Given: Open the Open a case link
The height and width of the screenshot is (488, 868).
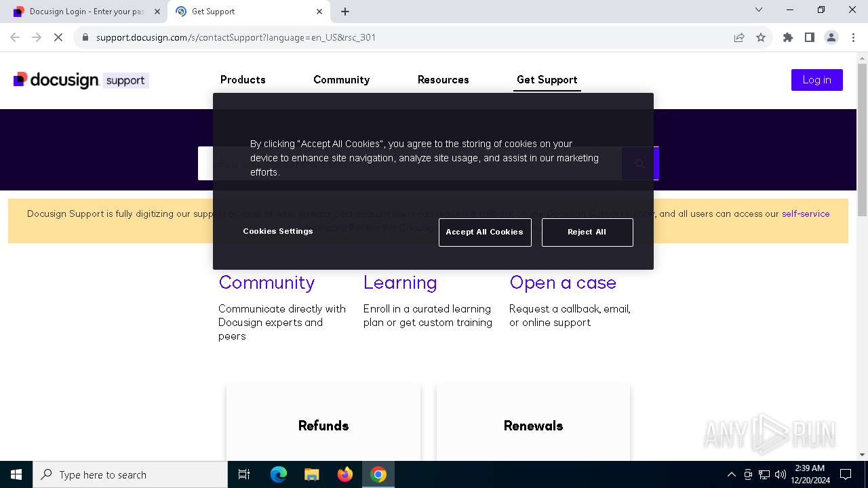Looking at the screenshot, I should click(x=563, y=283).
